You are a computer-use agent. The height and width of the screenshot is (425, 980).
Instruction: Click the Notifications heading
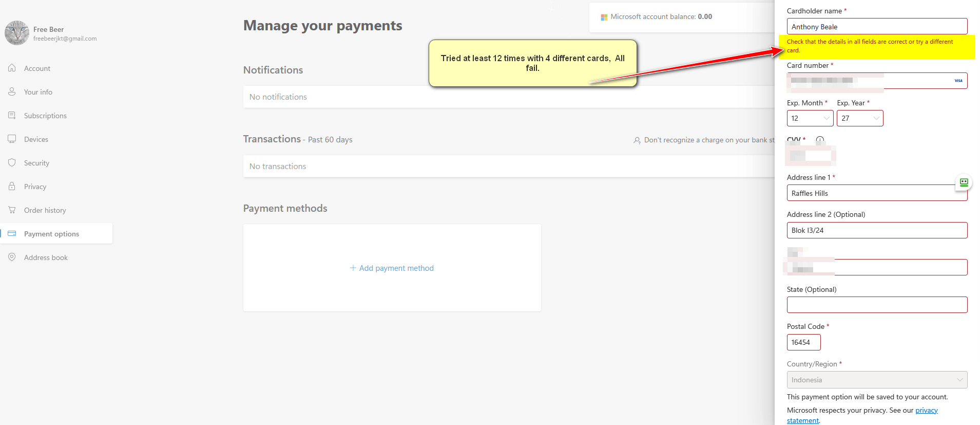point(273,70)
